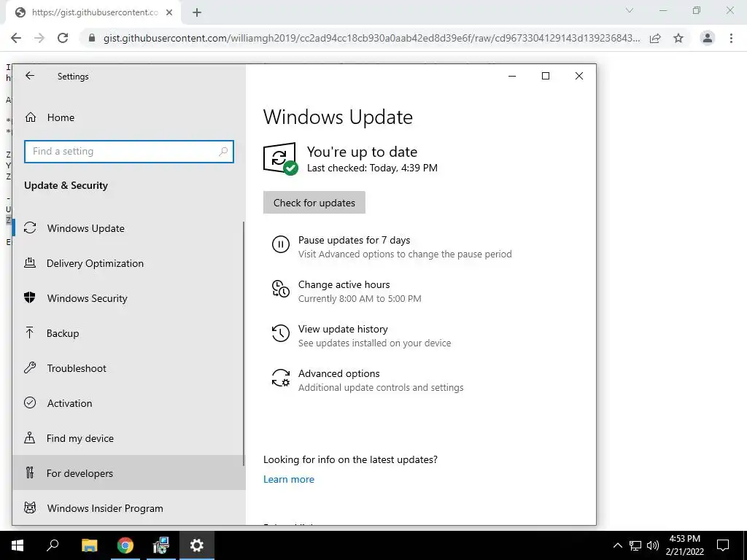Reload the Chrome page

coord(63,38)
